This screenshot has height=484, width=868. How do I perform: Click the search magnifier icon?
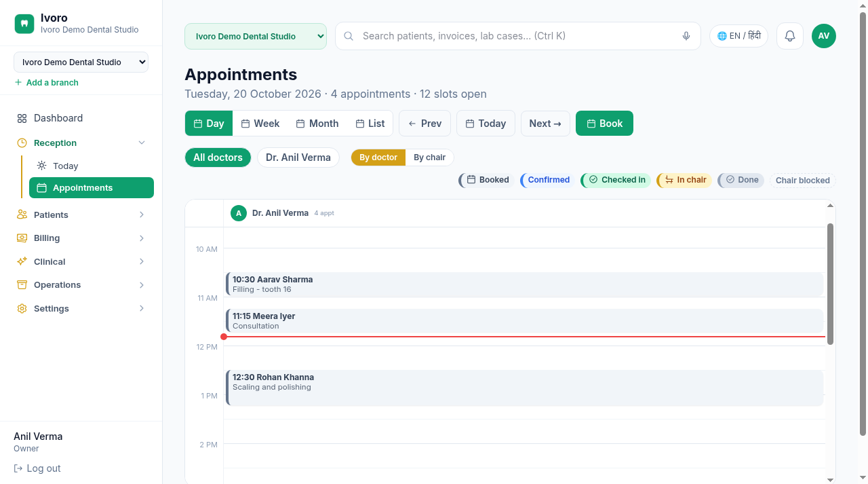click(349, 36)
